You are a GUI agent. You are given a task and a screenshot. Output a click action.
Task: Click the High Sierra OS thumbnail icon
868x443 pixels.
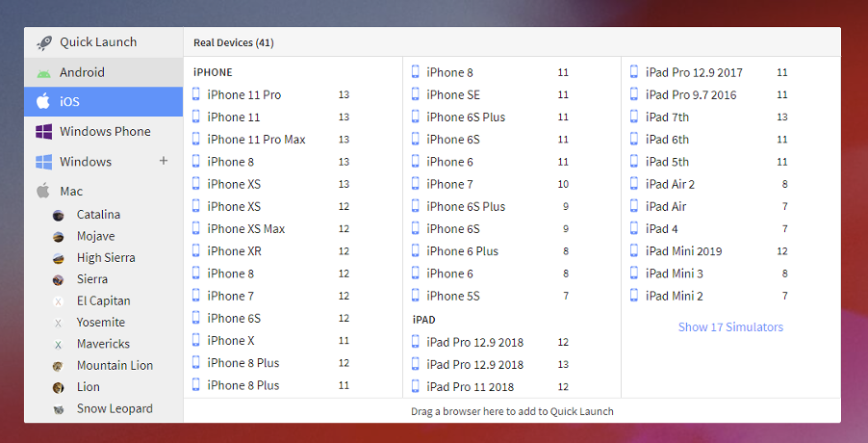coord(58,259)
